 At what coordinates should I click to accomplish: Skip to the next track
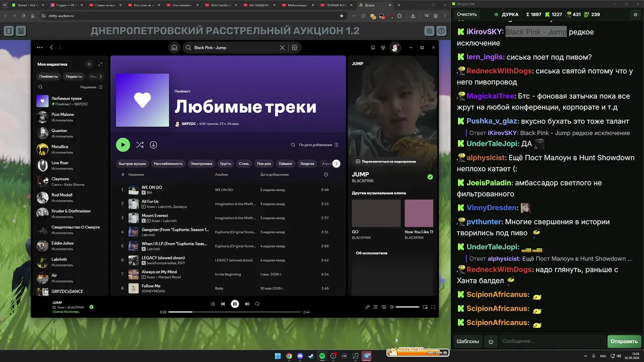(247, 304)
